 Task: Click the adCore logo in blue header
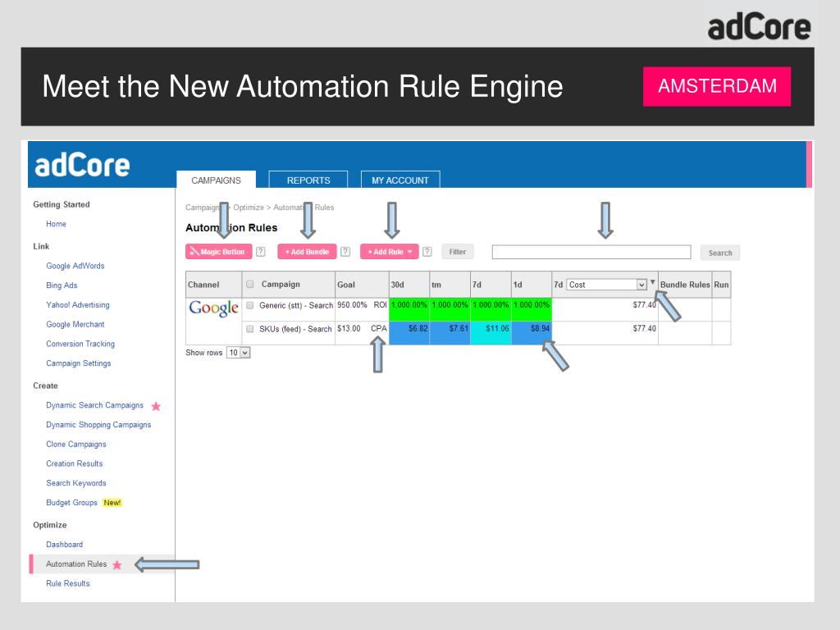click(82, 165)
